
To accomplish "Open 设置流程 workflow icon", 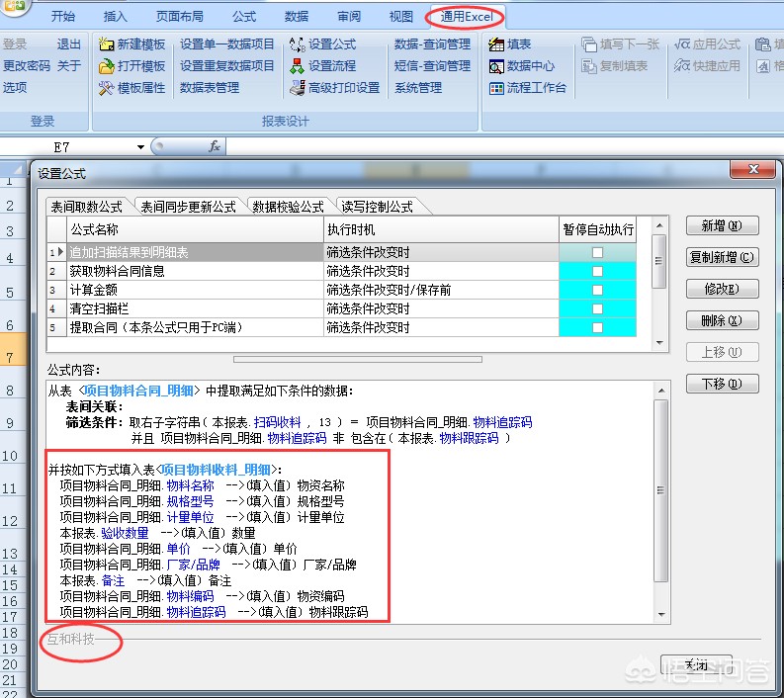I will click(x=297, y=66).
